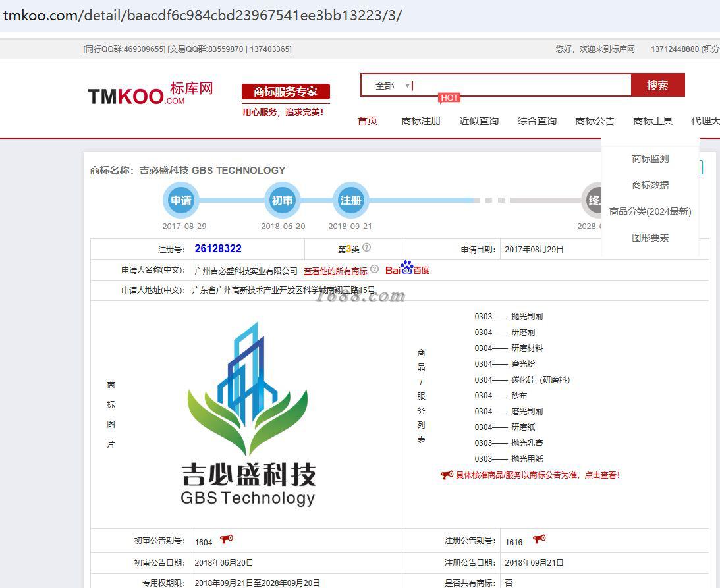Click 初审公告期号 value 1604
720x588 pixels.
click(x=204, y=542)
